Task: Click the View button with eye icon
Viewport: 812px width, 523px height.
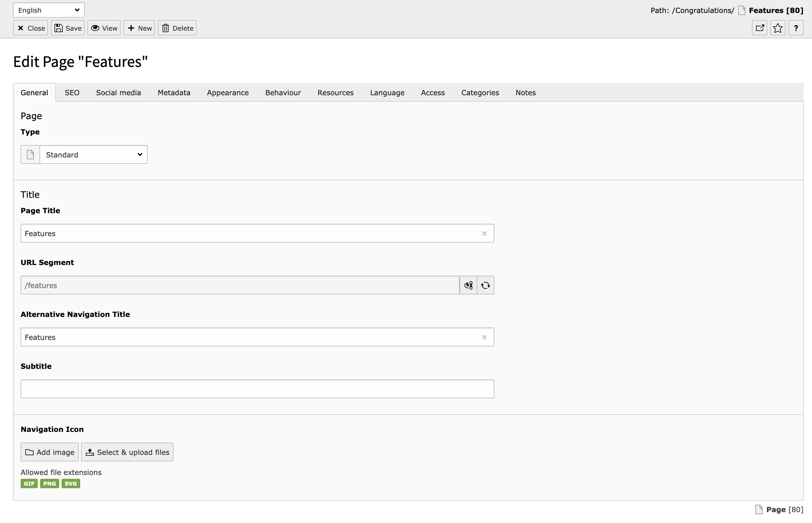Action: (104, 28)
